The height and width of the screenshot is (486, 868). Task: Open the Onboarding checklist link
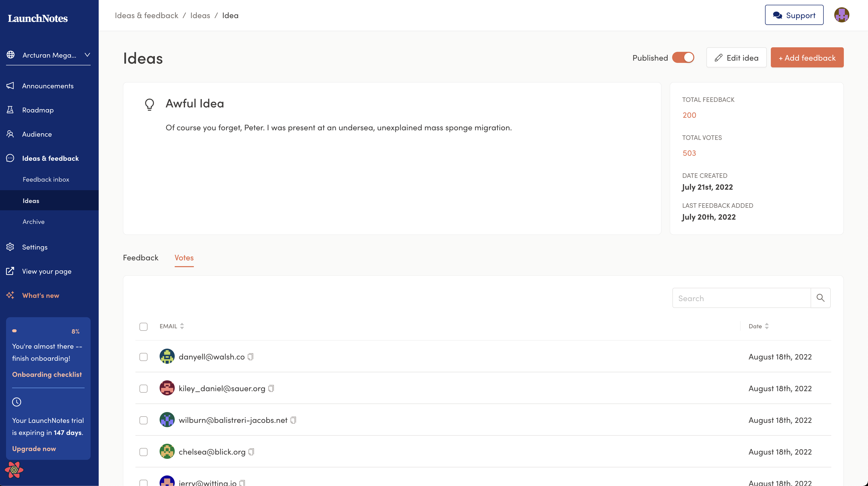pyautogui.click(x=47, y=374)
